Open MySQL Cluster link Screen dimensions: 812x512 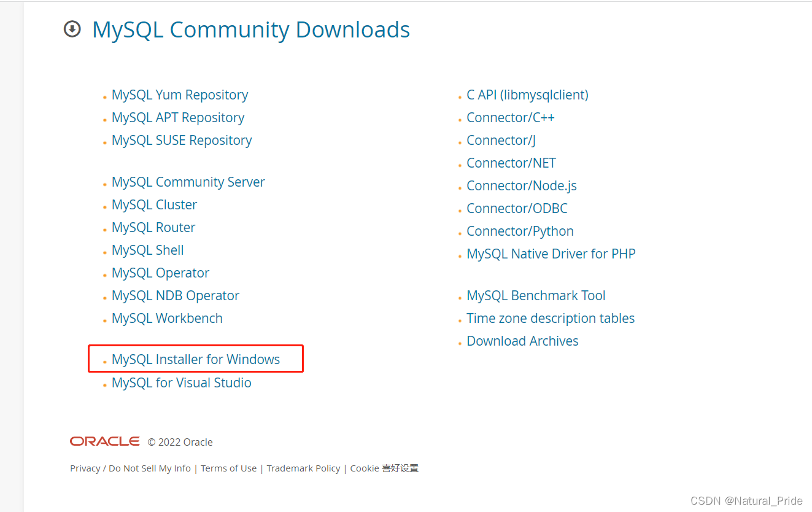pos(154,205)
